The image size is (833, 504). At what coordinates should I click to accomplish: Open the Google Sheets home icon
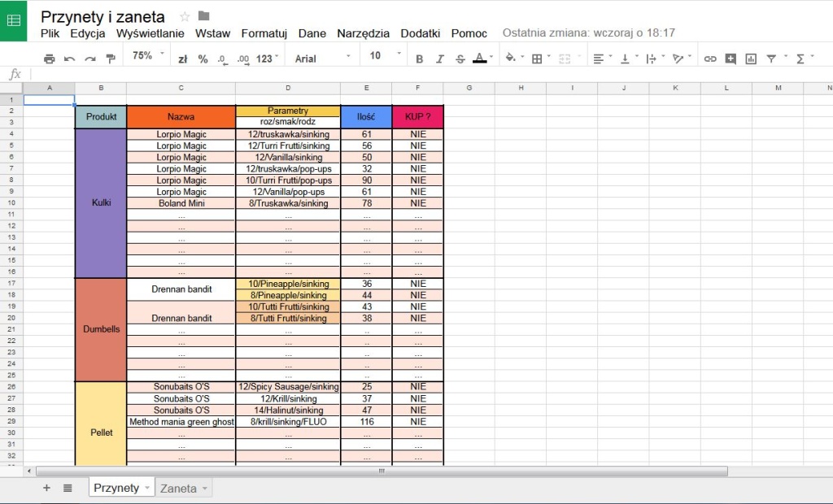(x=13, y=20)
